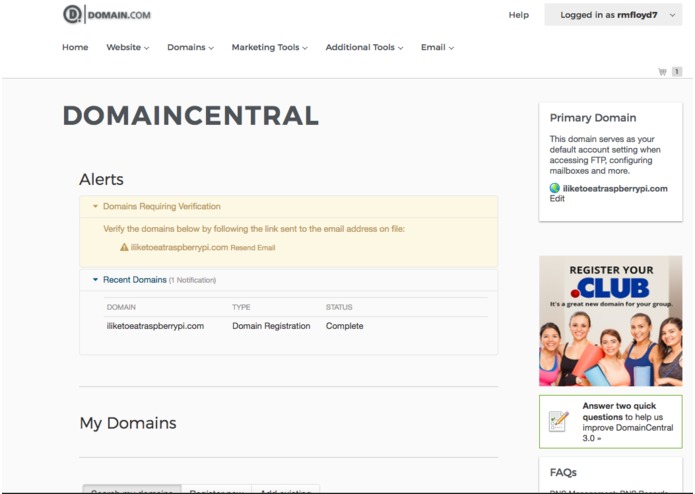
Task: Click the STATUS column header
Action: click(x=339, y=307)
